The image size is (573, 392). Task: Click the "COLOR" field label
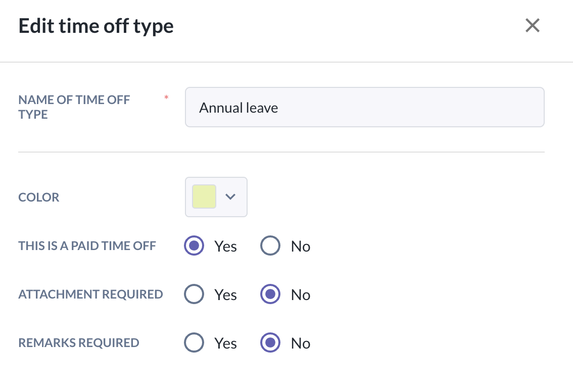39,197
